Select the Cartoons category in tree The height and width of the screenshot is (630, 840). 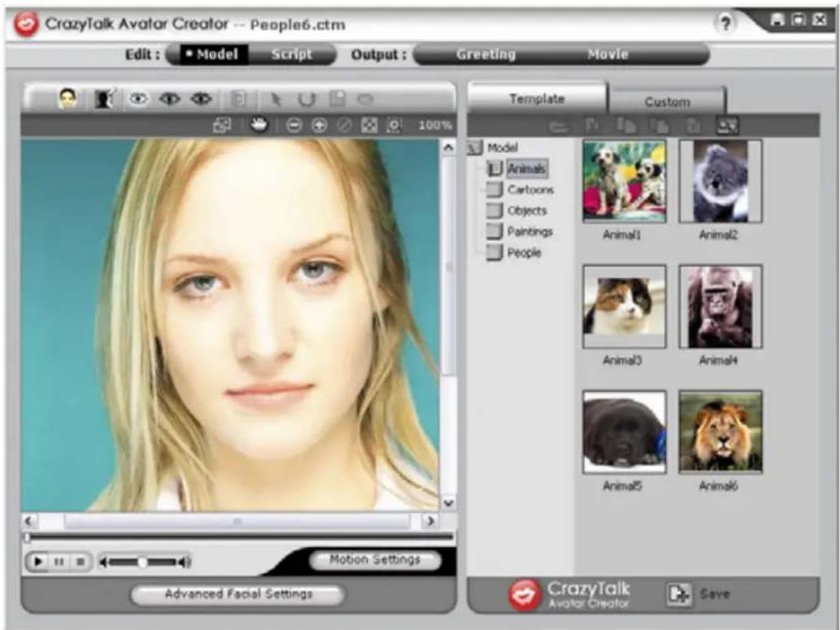point(530,189)
